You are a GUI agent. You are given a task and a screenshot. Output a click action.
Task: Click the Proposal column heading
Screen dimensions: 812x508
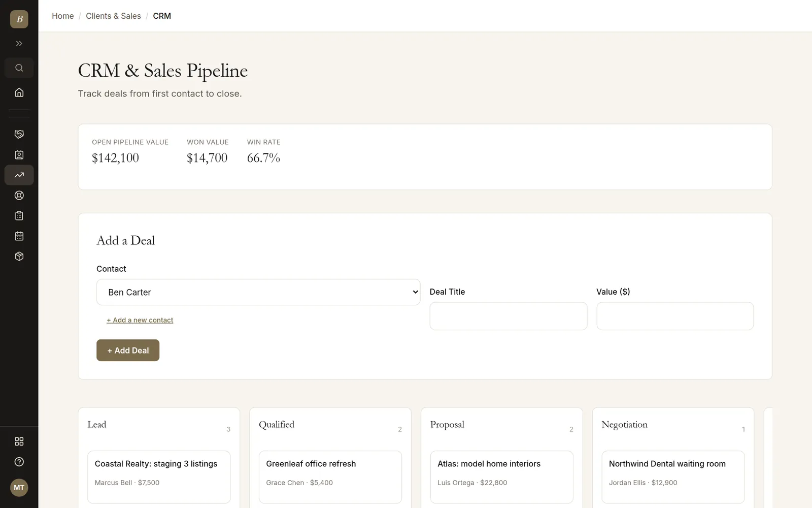click(x=447, y=425)
